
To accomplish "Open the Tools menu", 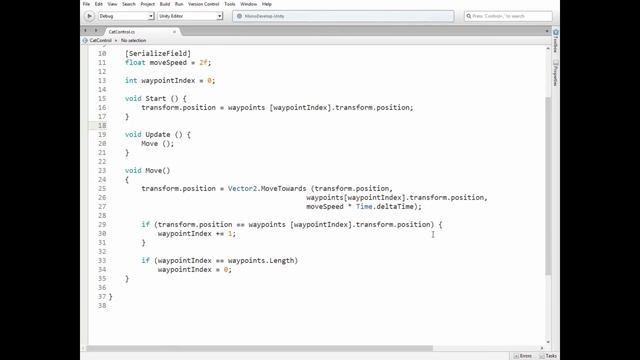I will click(x=230, y=4).
